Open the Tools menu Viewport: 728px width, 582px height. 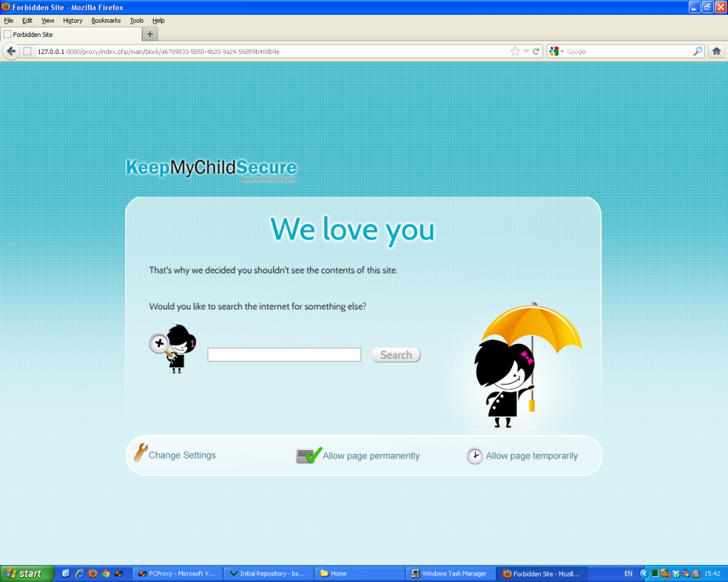click(136, 21)
